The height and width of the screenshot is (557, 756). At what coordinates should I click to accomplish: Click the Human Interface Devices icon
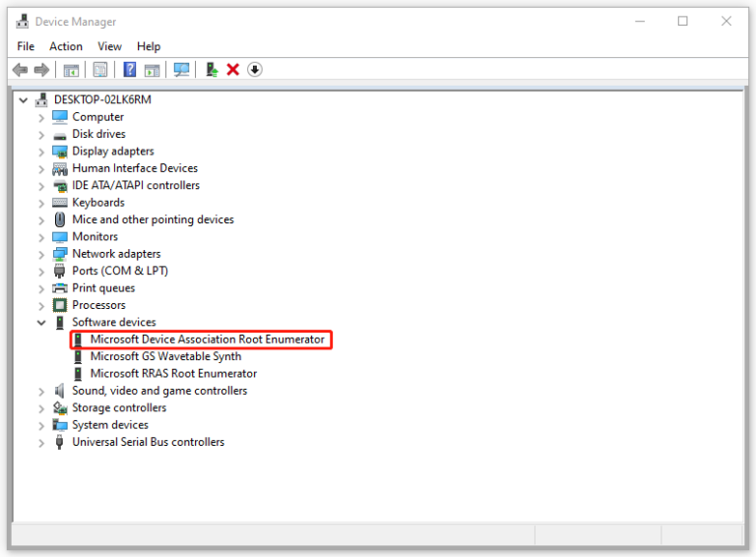60,168
